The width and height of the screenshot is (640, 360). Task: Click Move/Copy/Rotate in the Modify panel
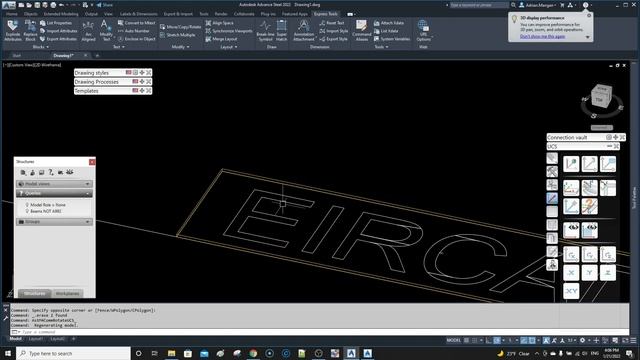(180, 27)
